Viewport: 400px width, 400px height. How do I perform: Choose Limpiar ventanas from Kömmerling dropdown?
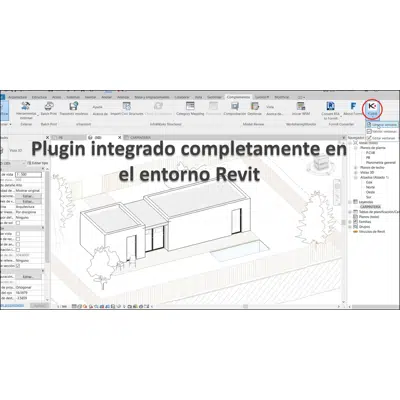click(x=382, y=125)
